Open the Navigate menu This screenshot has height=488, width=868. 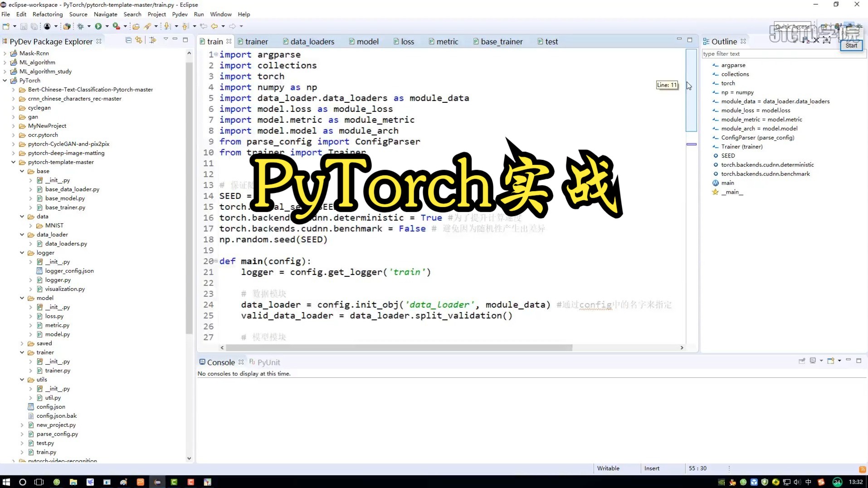point(105,14)
